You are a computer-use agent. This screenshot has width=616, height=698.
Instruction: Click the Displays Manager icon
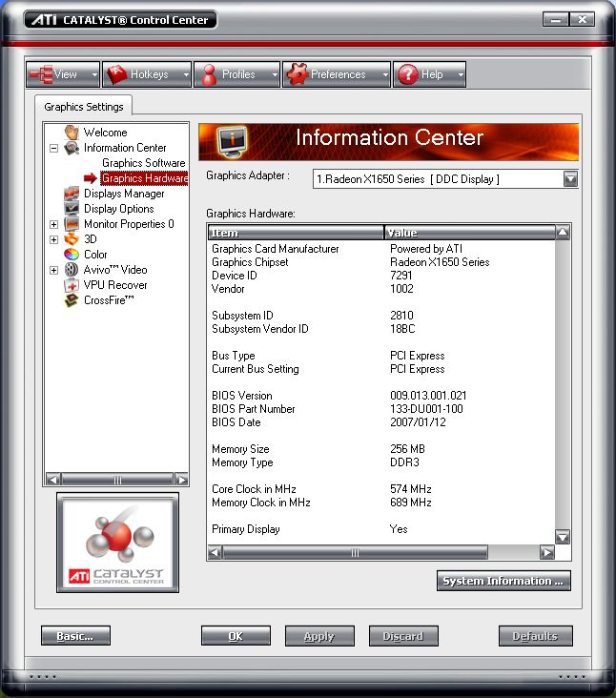[x=72, y=194]
